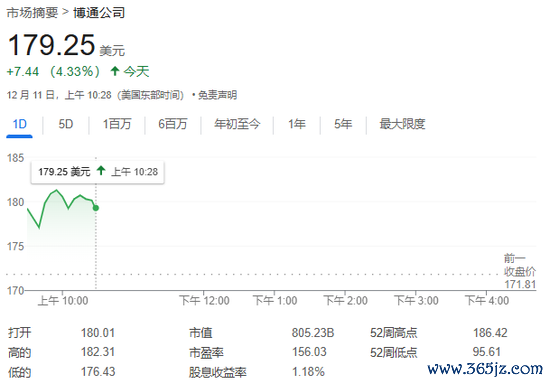
Task: Click the green price dot on chart
Action: (96, 208)
